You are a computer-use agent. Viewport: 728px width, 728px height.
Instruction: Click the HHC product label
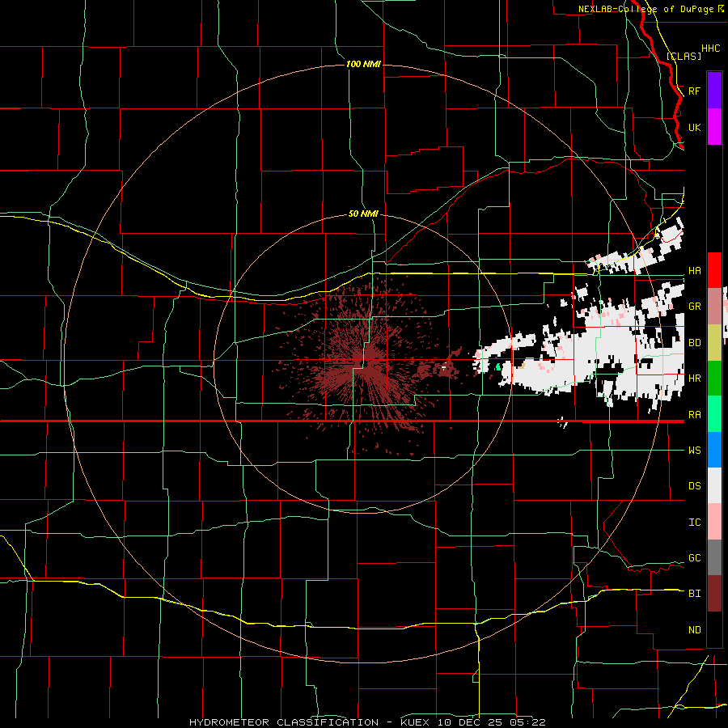[710, 49]
